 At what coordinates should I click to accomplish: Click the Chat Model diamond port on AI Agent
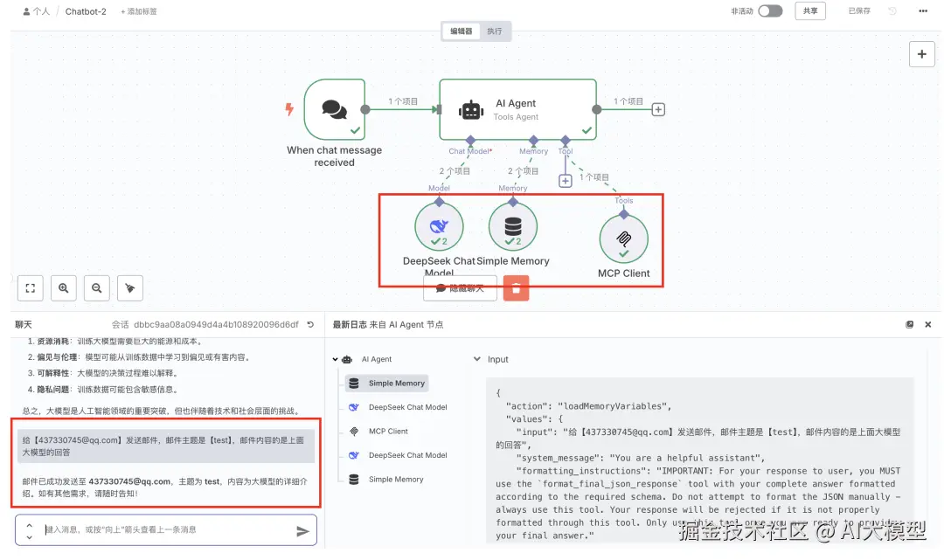[x=471, y=140]
